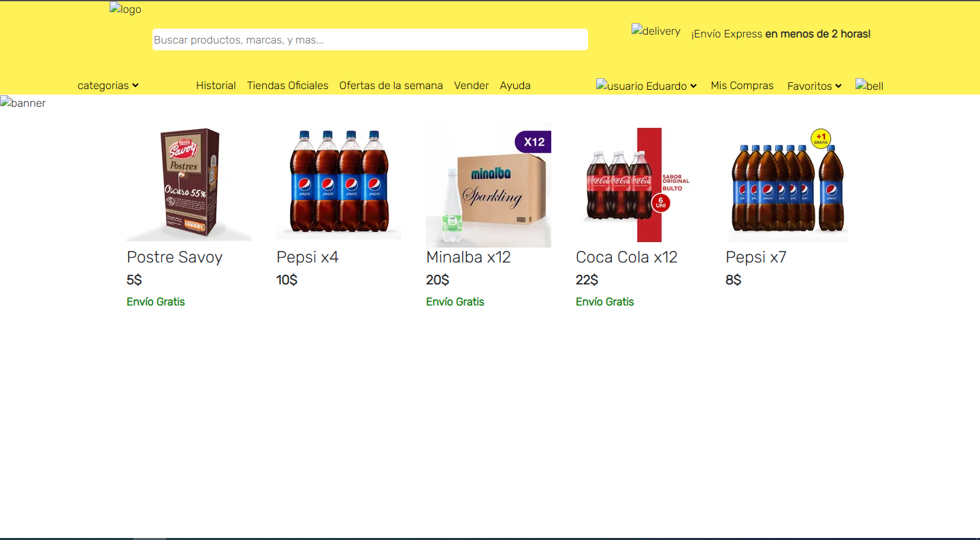The image size is (980, 540).
Task: Open the Coca Cola x12 product image
Action: click(638, 185)
